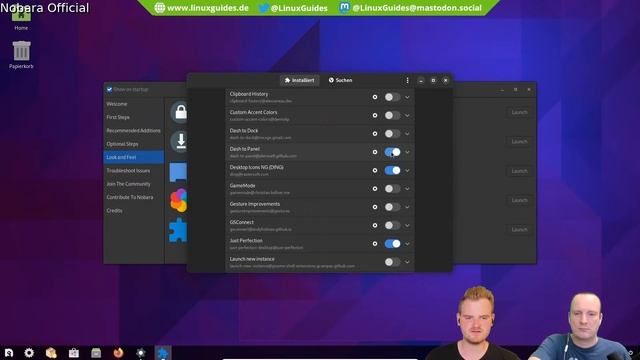
Task: Expand the GameMode details chevron
Action: 407,189
